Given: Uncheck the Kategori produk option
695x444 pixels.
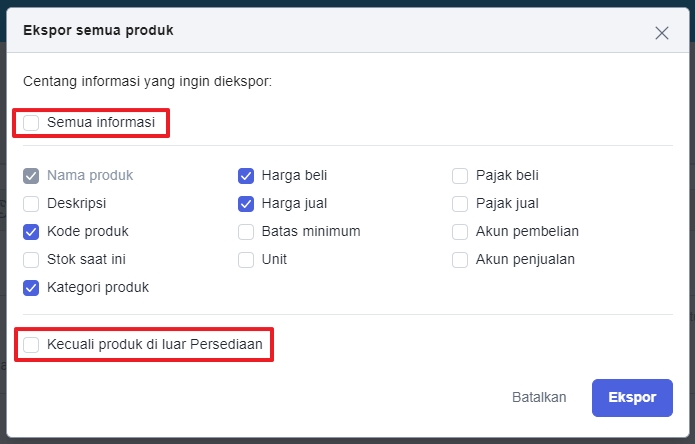Looking at the screenshot, I should pyautogui.click(x=32, y=288).
